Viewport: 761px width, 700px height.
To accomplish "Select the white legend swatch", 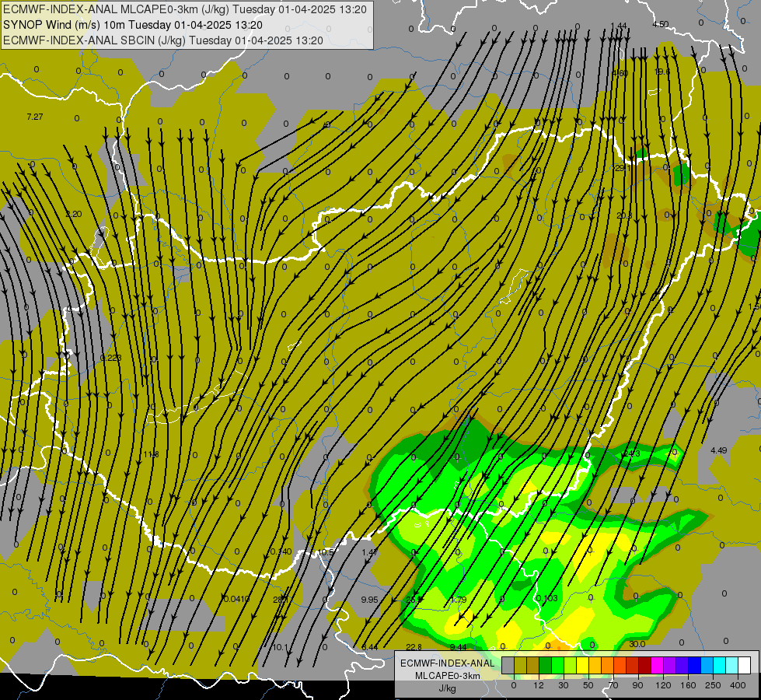I will click(x=745, y=666).
